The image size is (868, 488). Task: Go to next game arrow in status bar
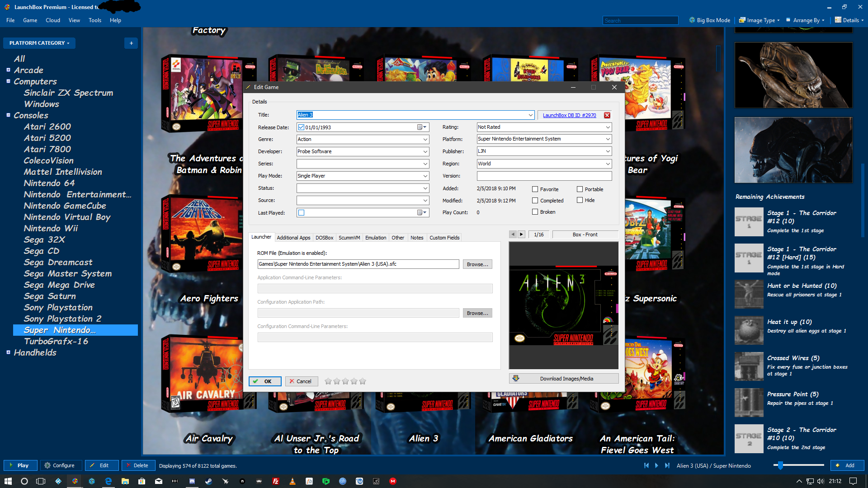[657, 465]
